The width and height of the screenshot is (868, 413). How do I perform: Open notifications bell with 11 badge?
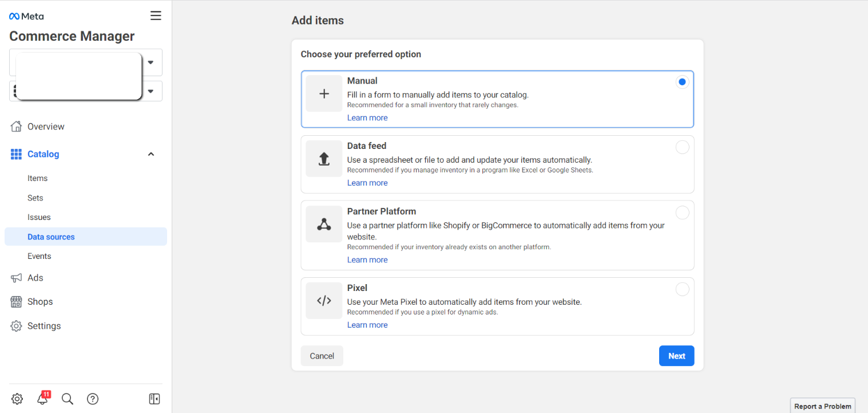coord(42,398)
